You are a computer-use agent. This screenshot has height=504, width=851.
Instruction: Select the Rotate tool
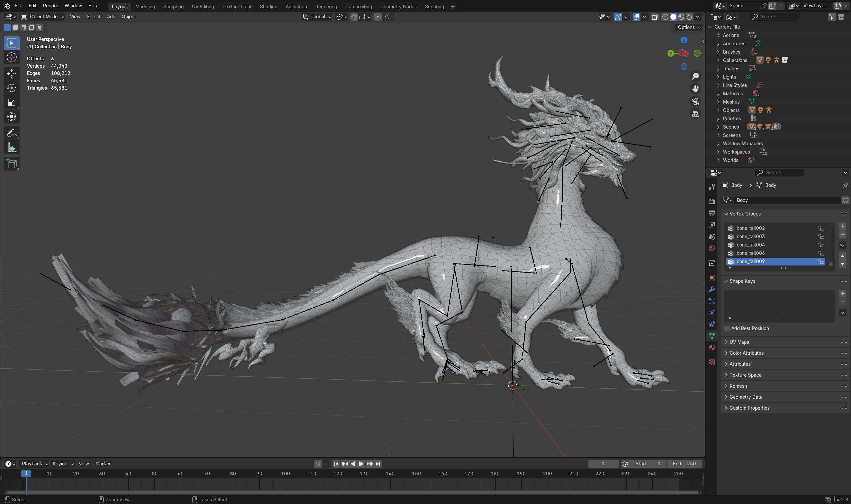pos(12,88)
